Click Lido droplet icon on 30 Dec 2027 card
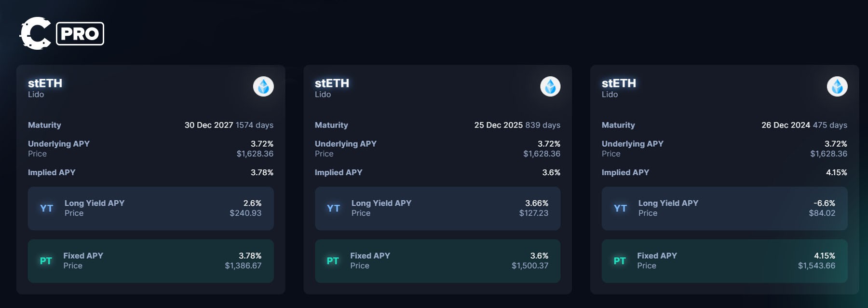 click(x=263, y=86)
